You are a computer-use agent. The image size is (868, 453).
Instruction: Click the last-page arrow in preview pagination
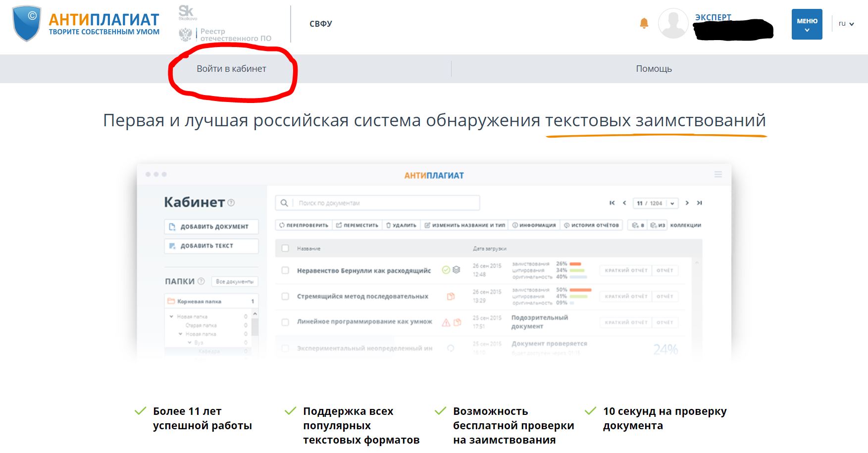(x=699, y=203)
